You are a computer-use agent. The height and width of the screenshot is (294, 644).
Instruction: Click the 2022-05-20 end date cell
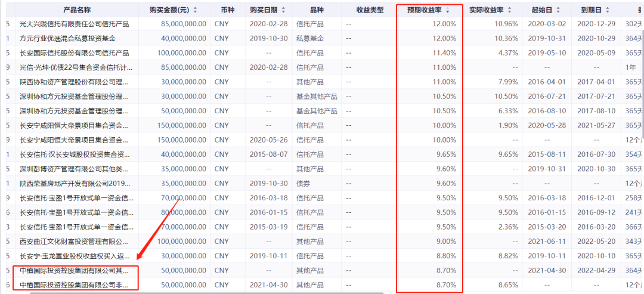click(x=596, y=242)
